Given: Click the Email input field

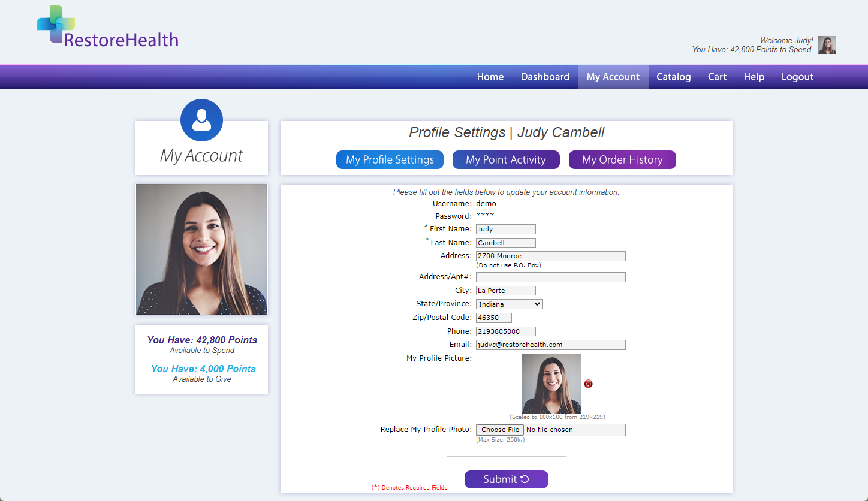Looking at the screenshot, I should [551, 345].
